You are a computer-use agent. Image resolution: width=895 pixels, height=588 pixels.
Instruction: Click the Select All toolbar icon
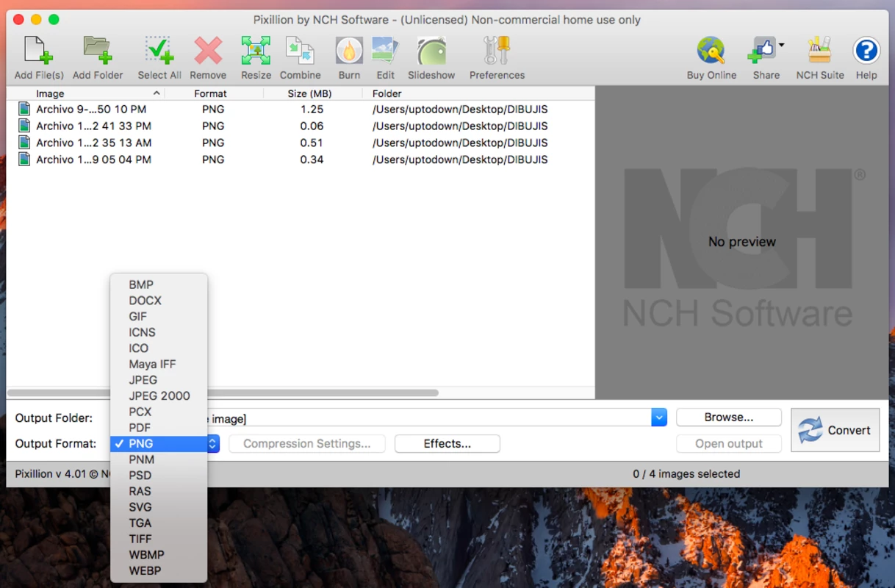(x=159, y=51)
